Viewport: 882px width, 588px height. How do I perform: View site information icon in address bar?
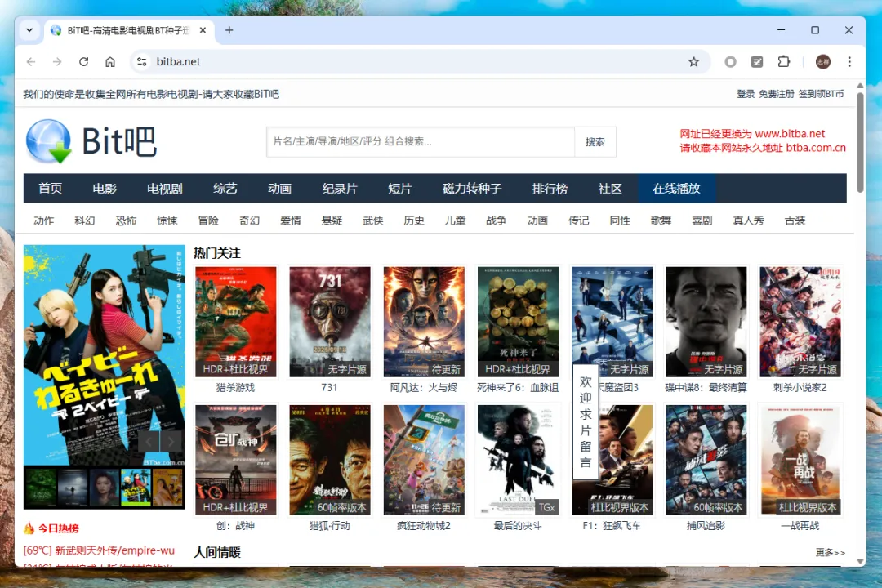(142, 62)
